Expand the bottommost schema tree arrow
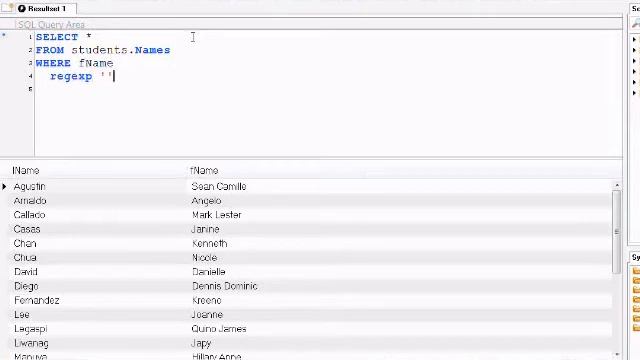The width and height of the screenshot is (640, 360). [634, 93]
